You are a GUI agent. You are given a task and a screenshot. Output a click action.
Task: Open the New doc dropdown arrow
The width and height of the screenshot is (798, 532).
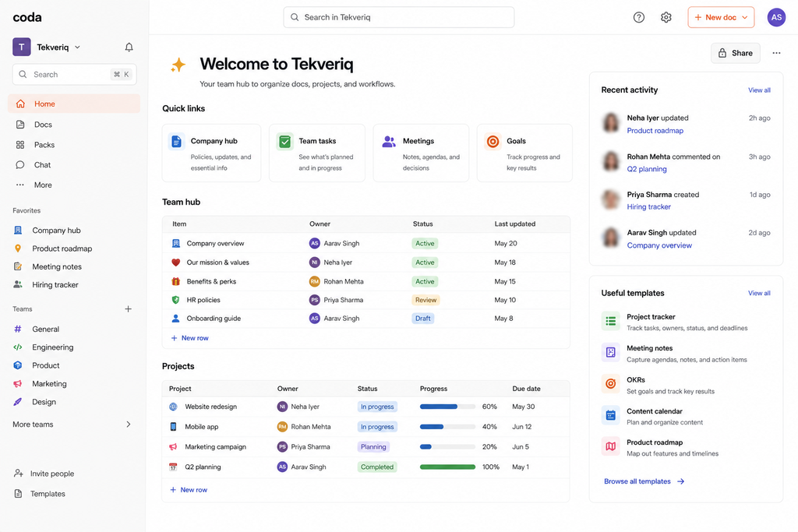tap(744, 17)
